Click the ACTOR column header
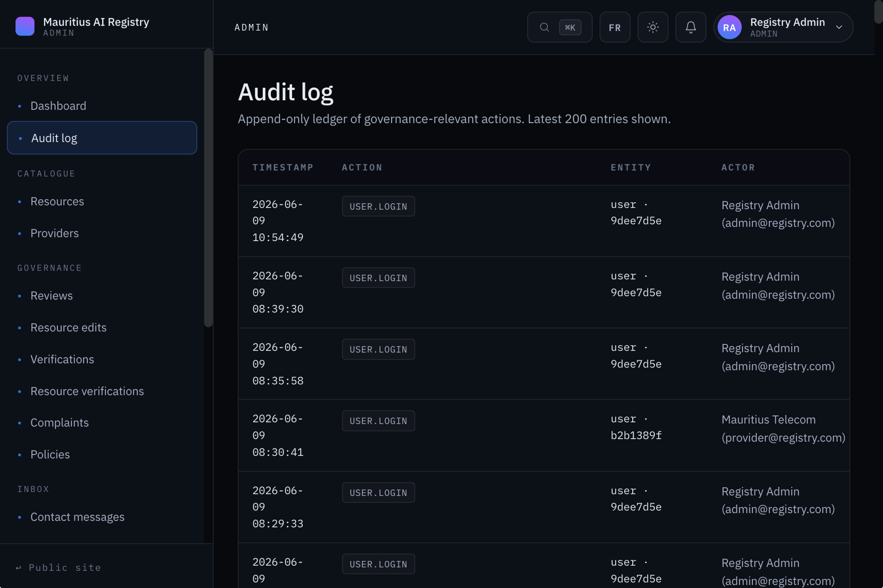Screen dimensions: 883x588 tap(738, 167)
